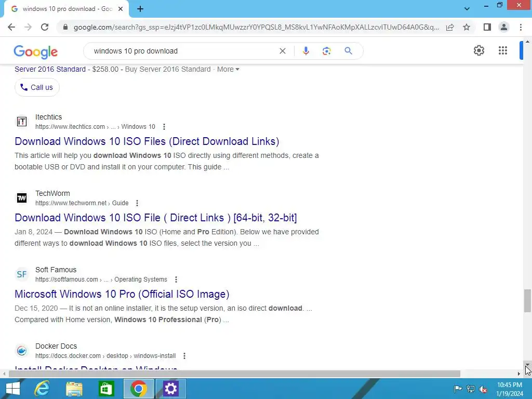The width and height of the screenshot is (532, 399).
Task: Click the Itechtics site favicon
Action: (22, 122)
